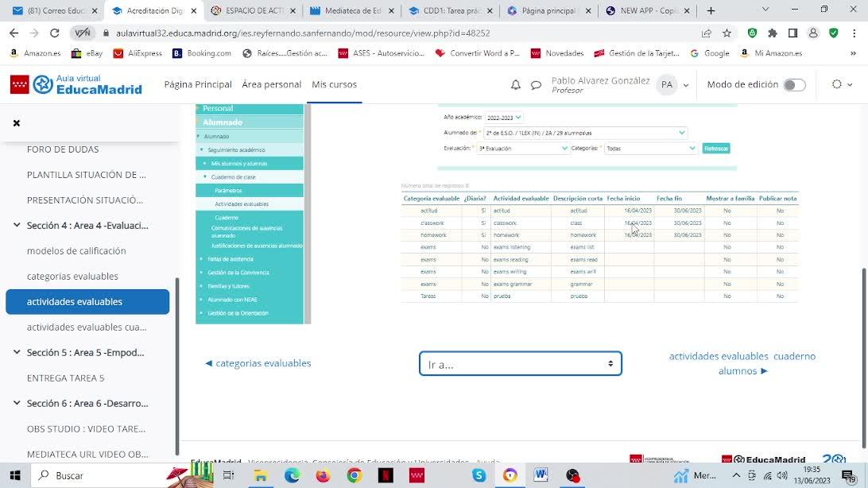868x488 pixels.
Task: Switch to the ESPACIO DE ACT browser tab
Action: coord(254,10)
